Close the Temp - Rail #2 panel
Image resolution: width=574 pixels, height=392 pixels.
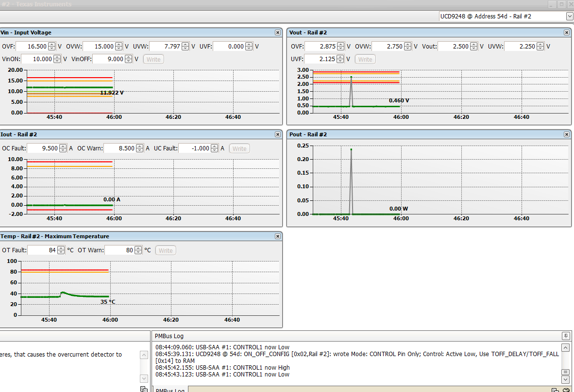278,237
